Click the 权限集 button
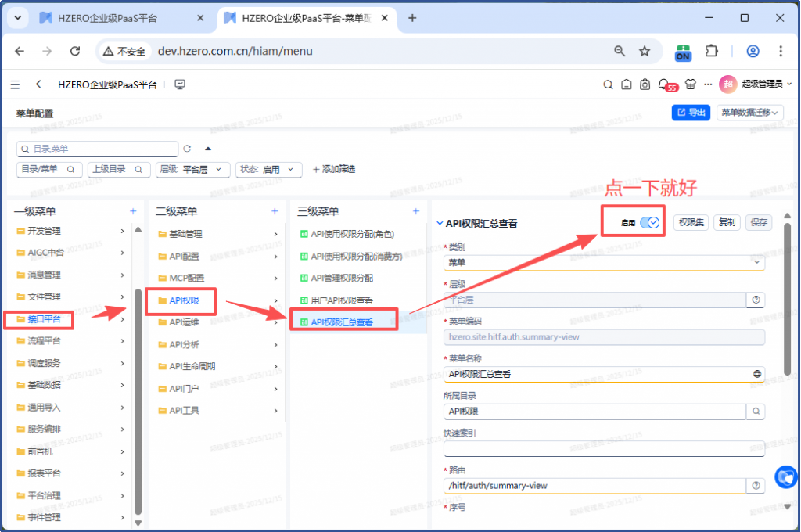The width and height of the screenshot is (801, 532). (691, 223)
